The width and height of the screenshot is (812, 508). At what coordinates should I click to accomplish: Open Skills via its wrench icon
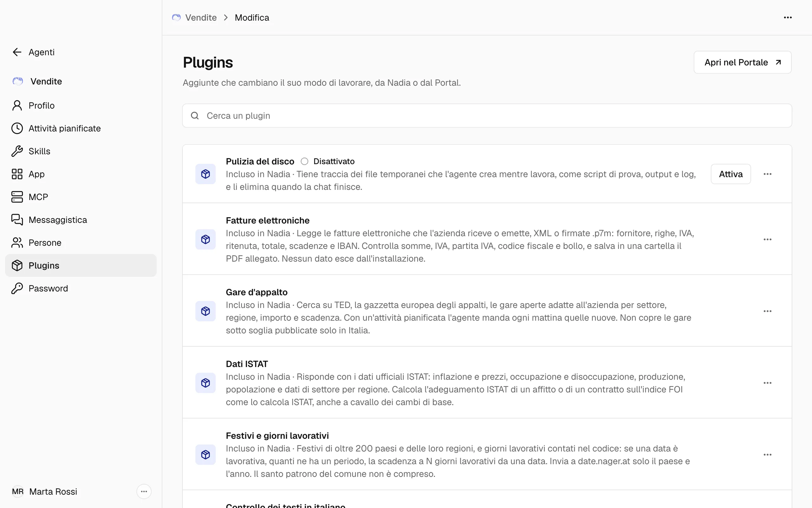(17, 151)
